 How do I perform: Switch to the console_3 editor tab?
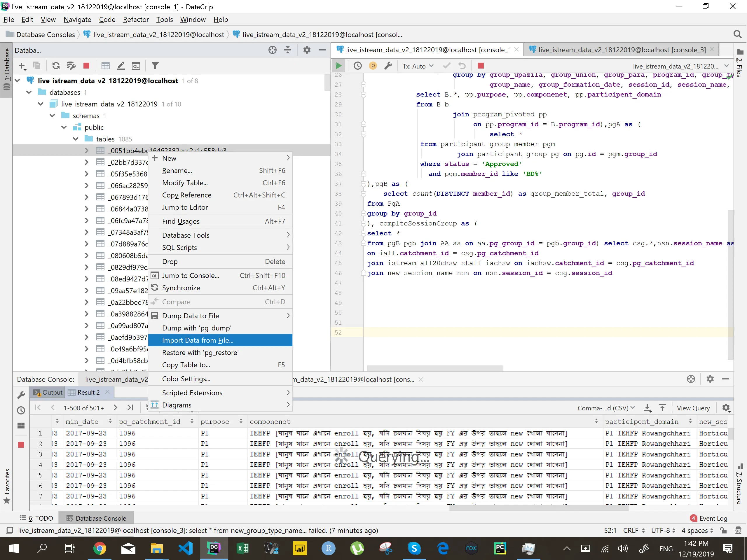click(622, 50)
